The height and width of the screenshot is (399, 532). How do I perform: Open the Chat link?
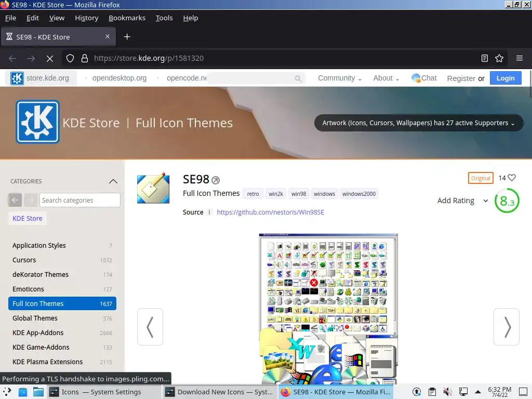point(424,78)
